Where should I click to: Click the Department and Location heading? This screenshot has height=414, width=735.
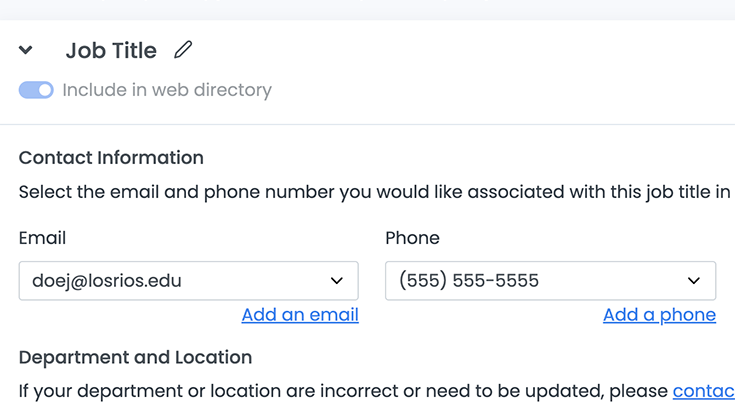(x=135, y=357)
